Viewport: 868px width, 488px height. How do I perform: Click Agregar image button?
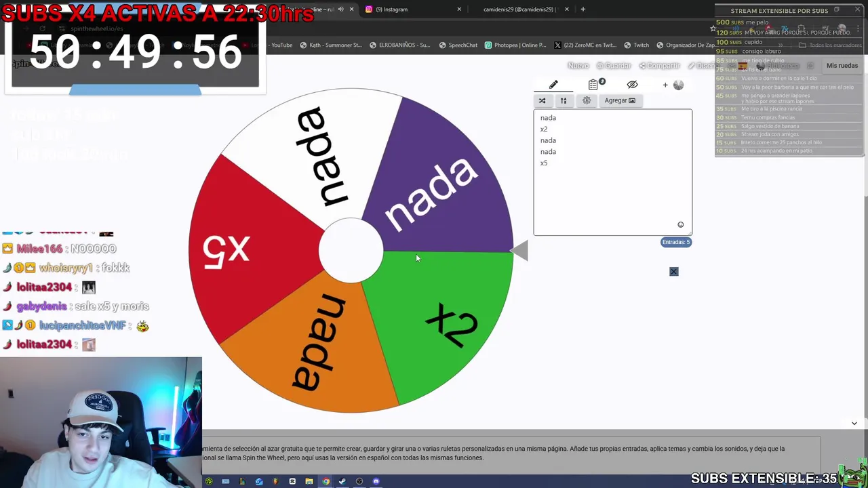620,100
